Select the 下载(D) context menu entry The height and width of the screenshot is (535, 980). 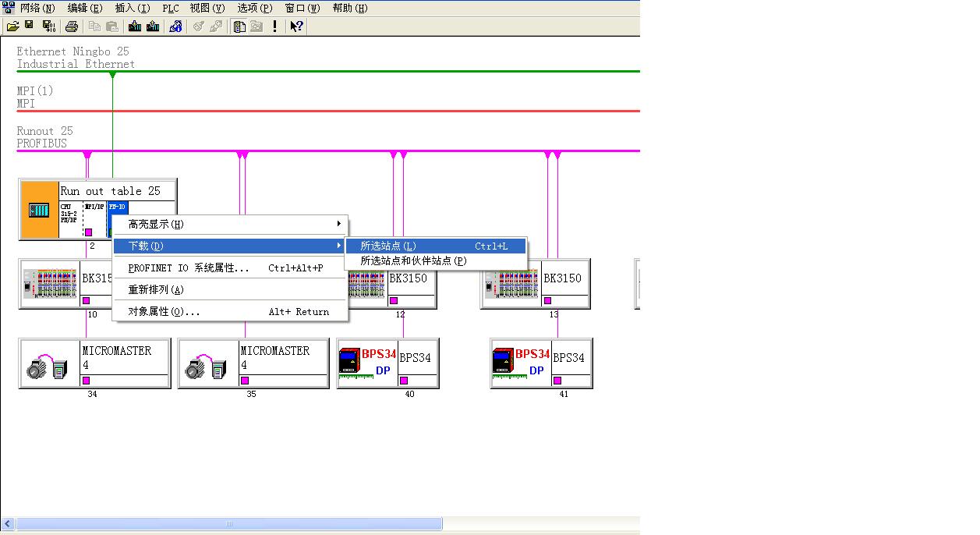pyautogui.click(x=229, y=246)
